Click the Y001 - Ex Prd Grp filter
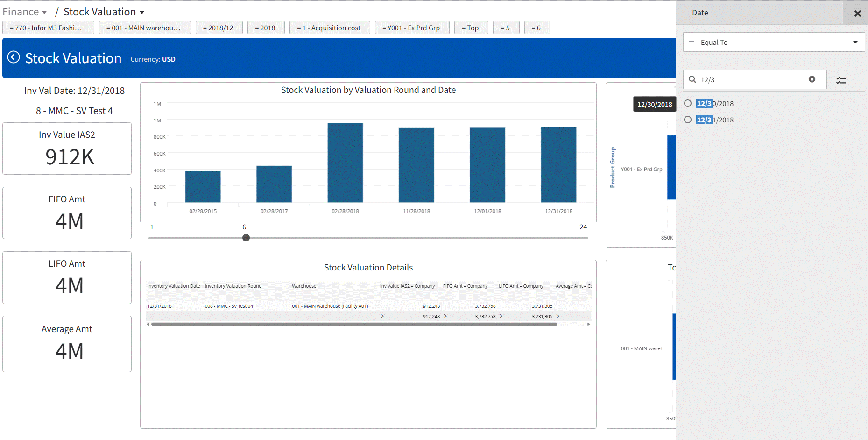 tap(411, 28)
